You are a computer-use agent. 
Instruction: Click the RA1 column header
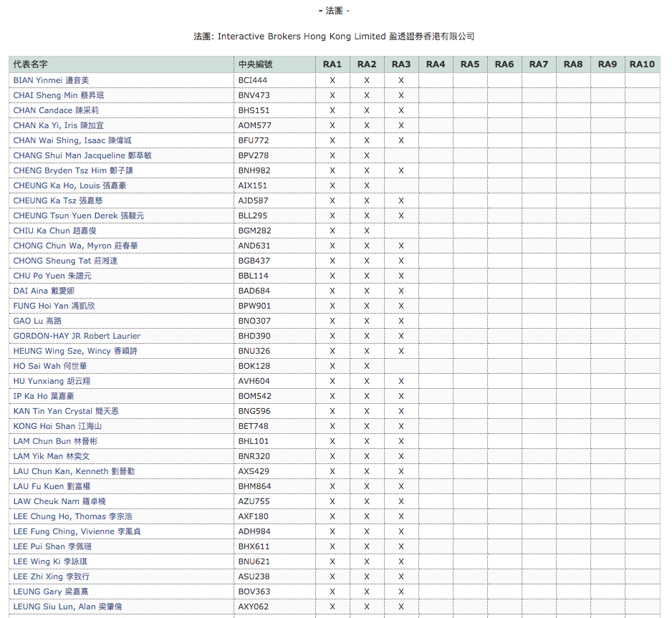pyautogui.click(x=332, y=64)
